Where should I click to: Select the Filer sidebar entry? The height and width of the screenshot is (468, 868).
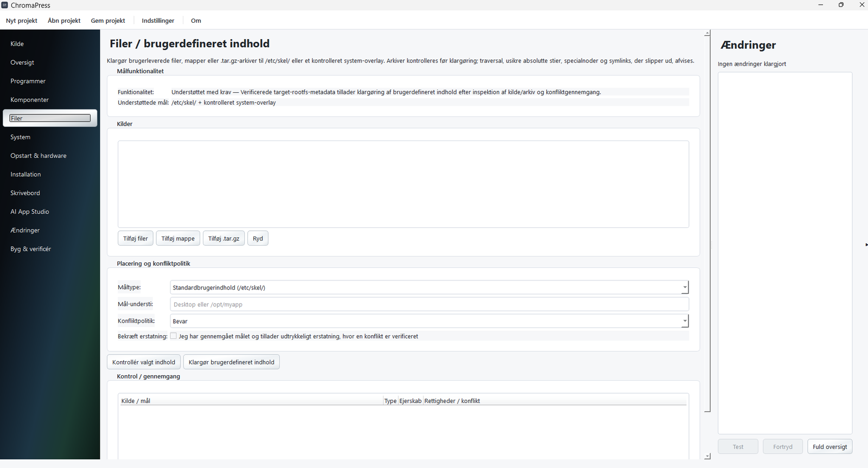50,118
